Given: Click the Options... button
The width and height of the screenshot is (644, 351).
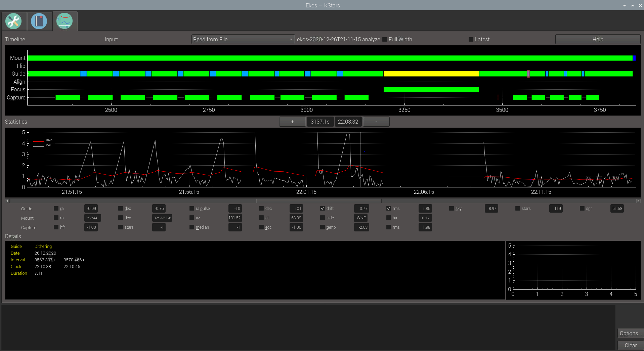Looking at the screenshot, I should [631, 333].
